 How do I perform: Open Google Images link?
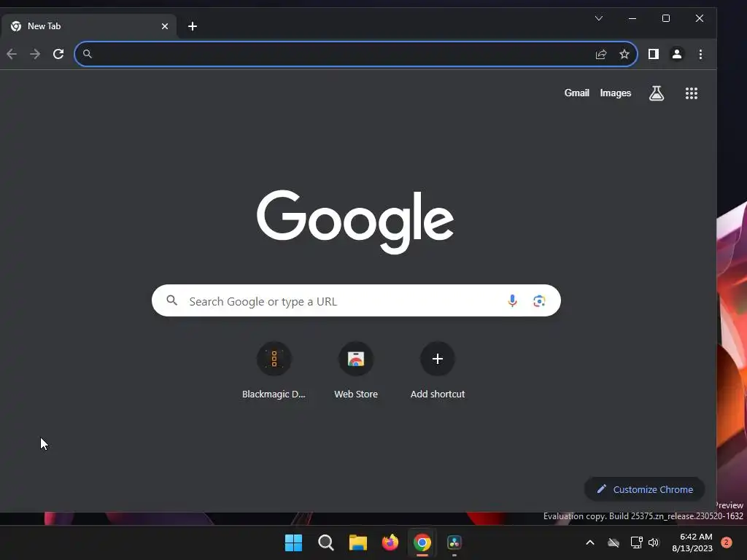click(x=616, y=93)
